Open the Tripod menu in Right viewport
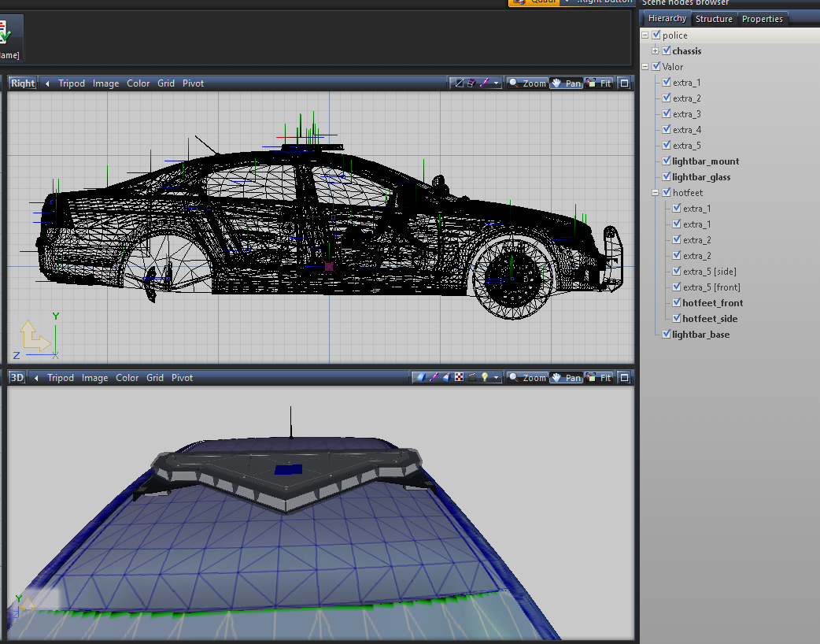820x644 pixels. point(72,83)
